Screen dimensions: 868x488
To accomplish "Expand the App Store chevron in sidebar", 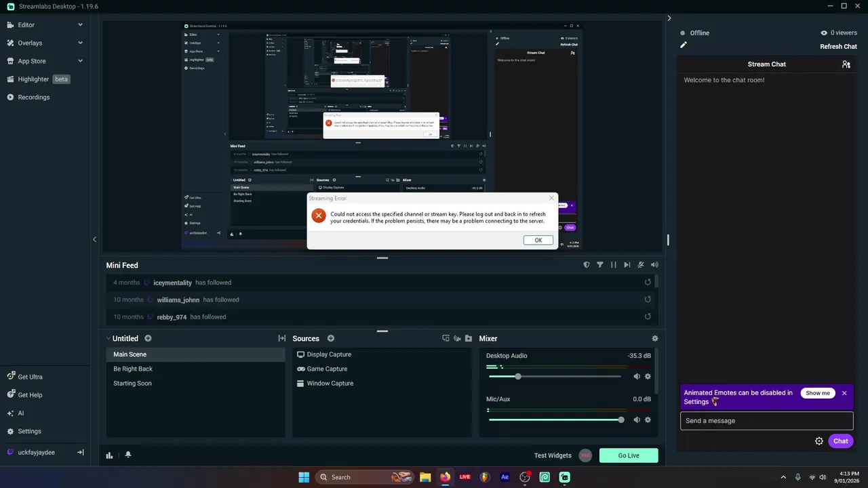I will [x=80, y=61].
